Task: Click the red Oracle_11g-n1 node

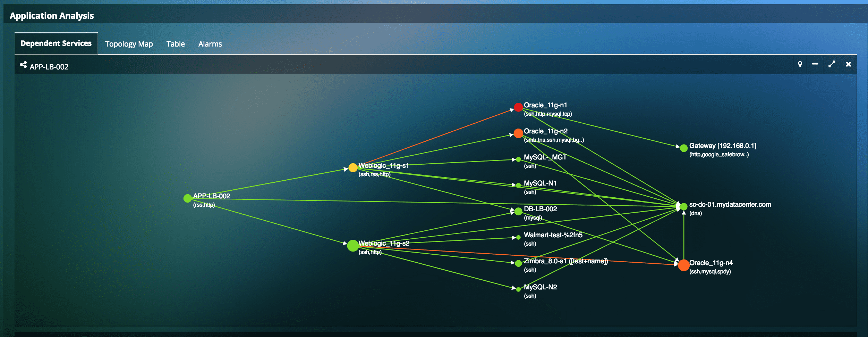Action: click(518, 107)
